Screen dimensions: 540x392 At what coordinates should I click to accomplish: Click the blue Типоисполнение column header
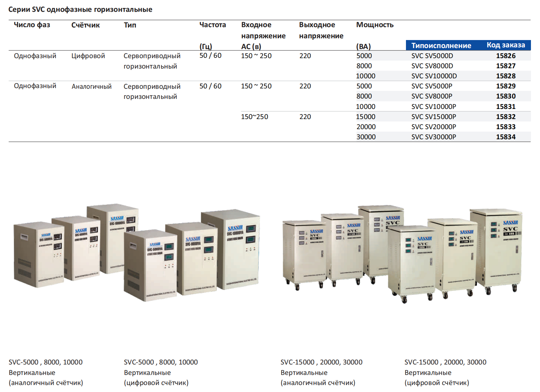(x=441, y=45)
